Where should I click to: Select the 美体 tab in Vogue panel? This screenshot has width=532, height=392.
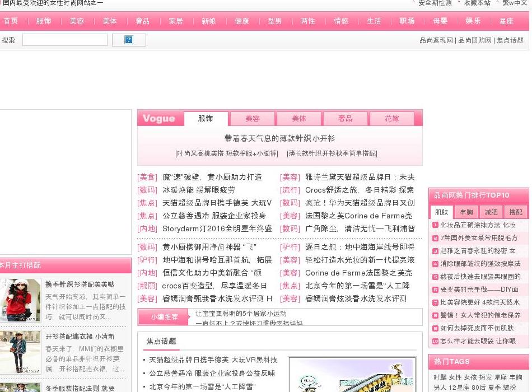click(x=299, y=119)
